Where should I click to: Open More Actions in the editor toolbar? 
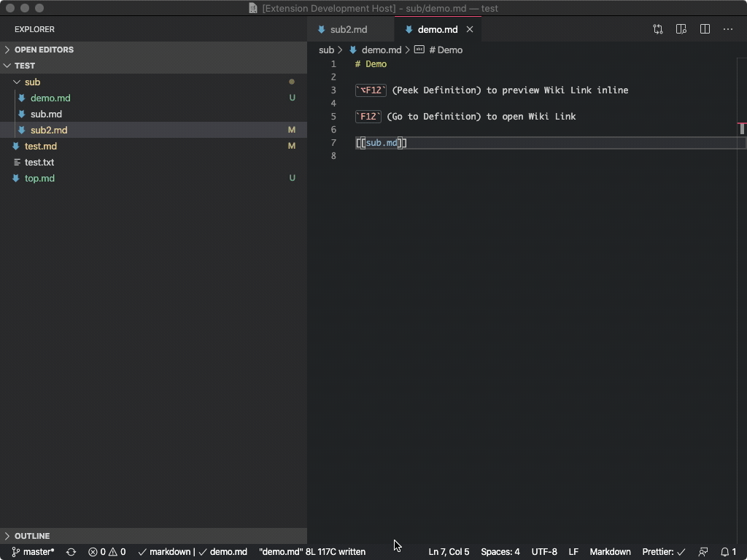click(727, 29)
